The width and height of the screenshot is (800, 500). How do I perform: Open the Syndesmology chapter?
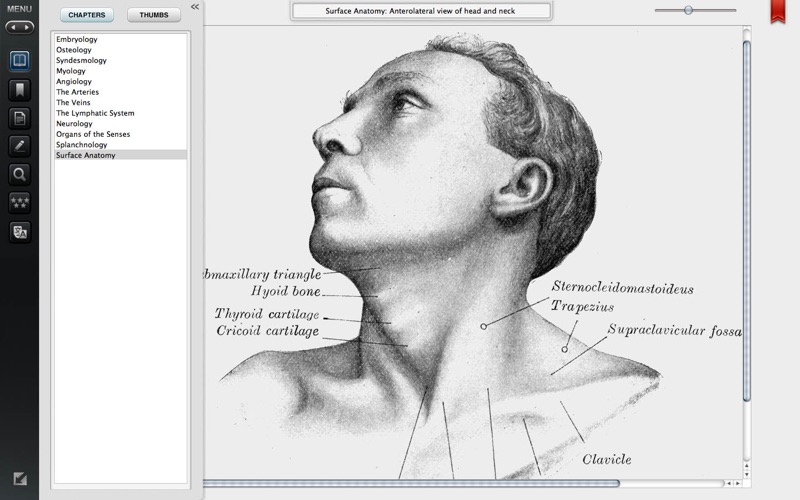[120, 60]
